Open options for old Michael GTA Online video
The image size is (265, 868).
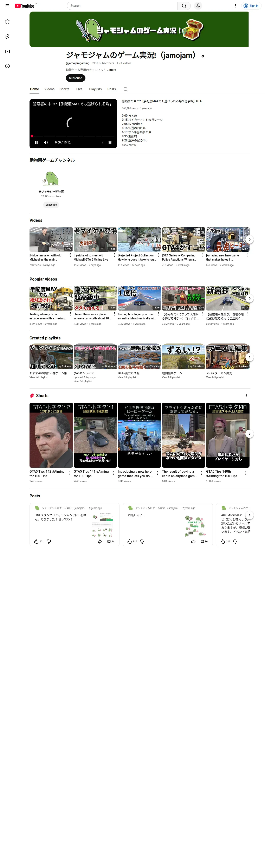[x=115, y=255]
